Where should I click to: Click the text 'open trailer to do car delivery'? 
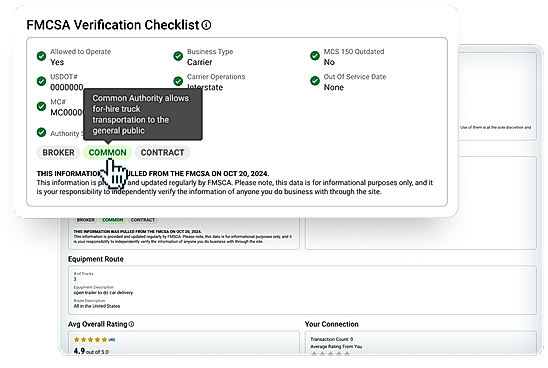[103, 293]
